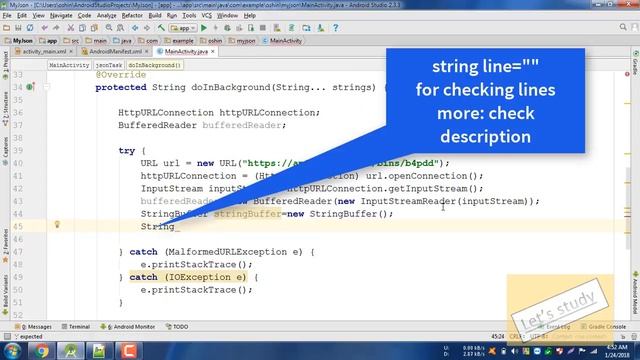
Task: Open the Structure side tool window
Action: [x=5, y=109]
